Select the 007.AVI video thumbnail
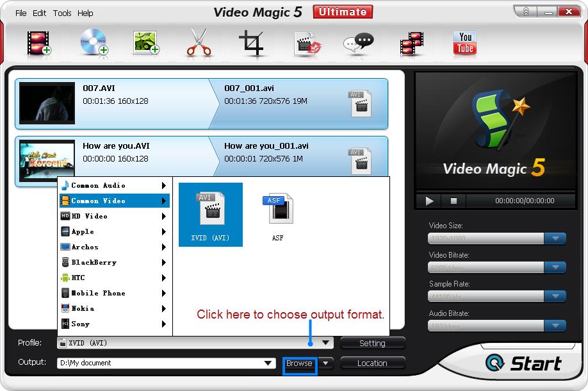 point(47,103)
